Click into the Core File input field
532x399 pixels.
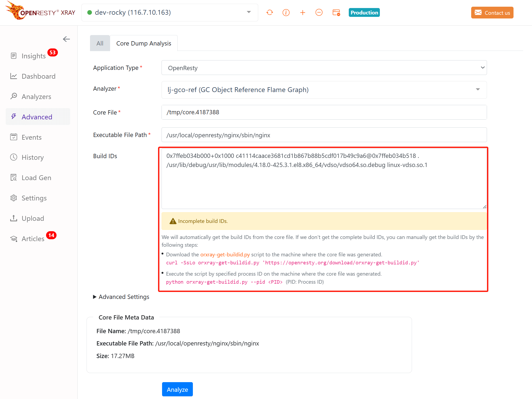pyautogui.click(x=324, y=112)
